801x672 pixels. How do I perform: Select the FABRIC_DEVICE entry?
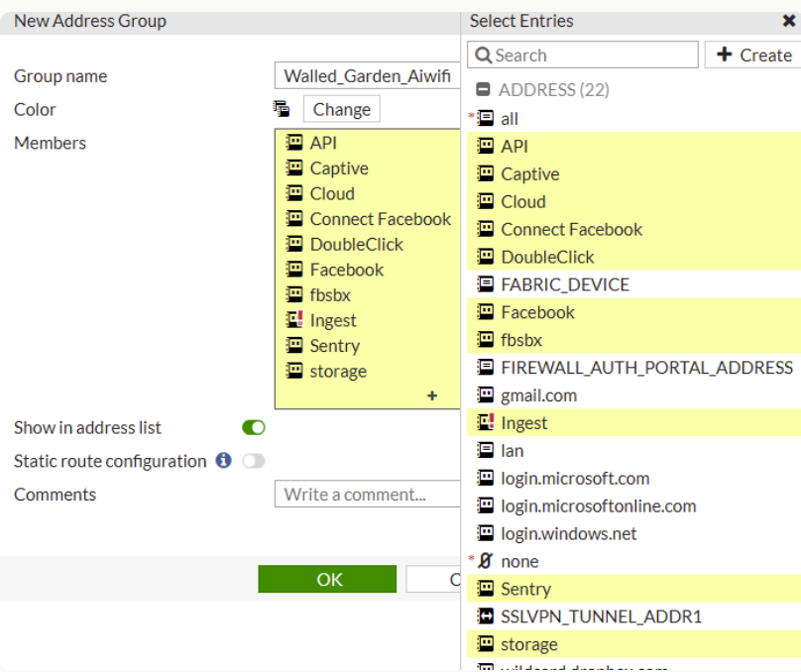coord(633,283)
